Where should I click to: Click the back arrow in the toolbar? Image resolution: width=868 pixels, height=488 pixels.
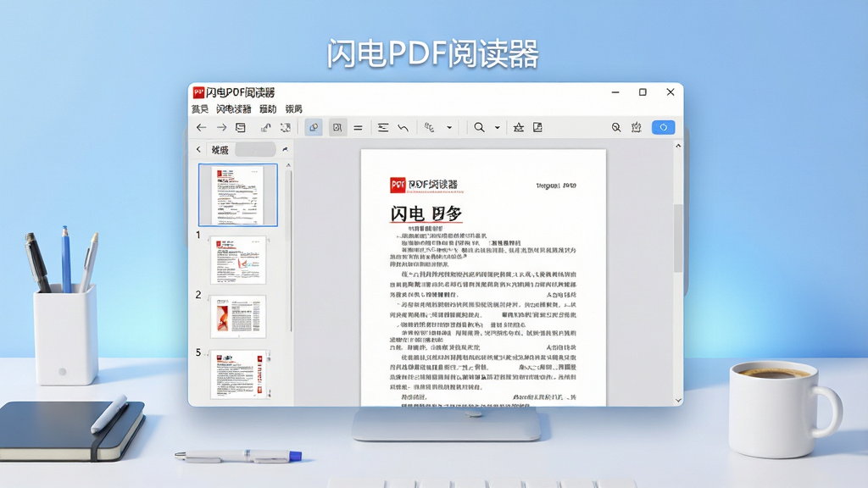pos(201,128)
